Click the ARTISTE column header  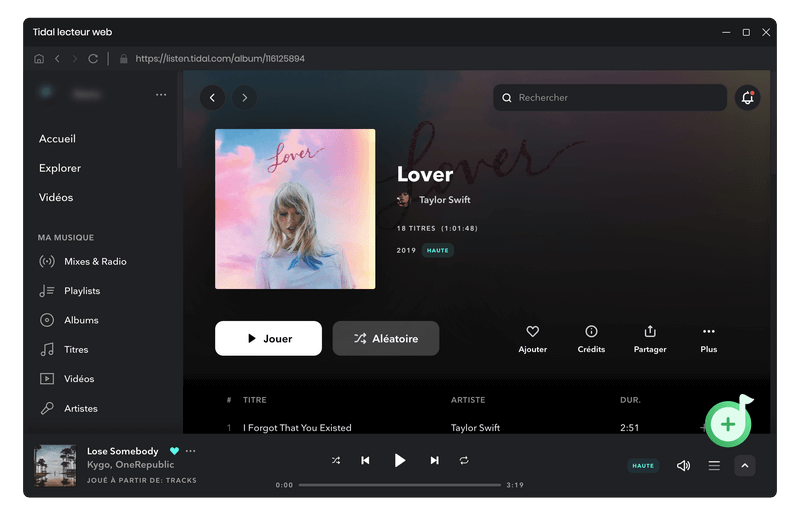468,400
